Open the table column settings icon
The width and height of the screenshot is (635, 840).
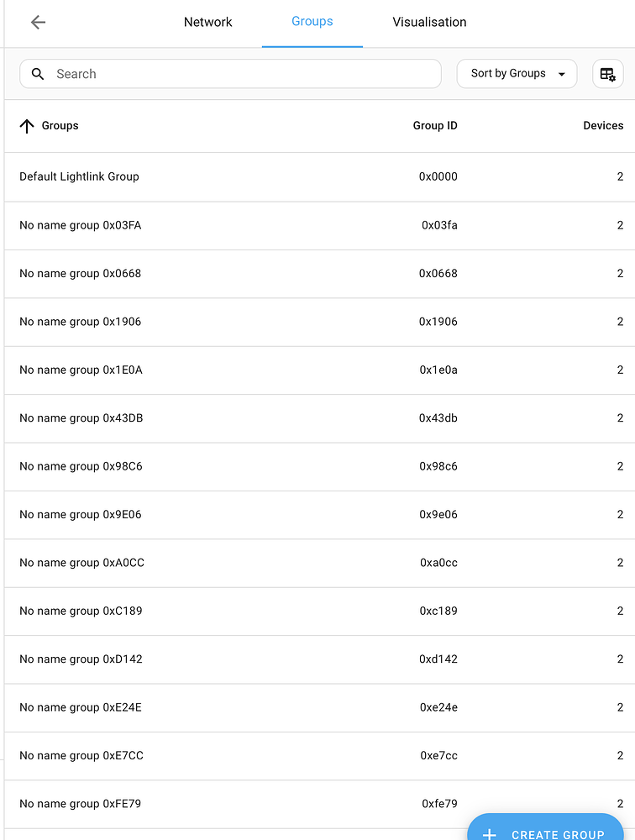click(x=607, y=74)
